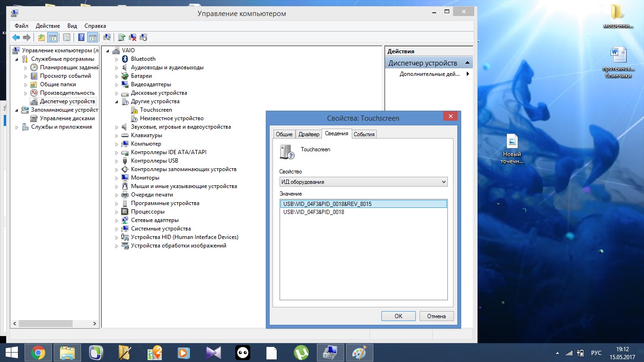
Task: Click the Computer Management taskbar icon
Action: (x=330, y=353)
